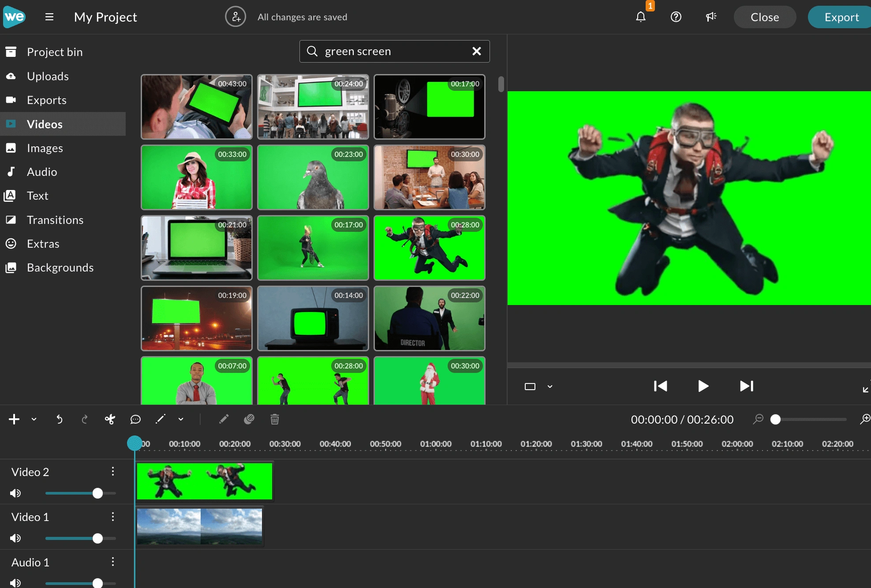Expand the add track dropdown arrow
The image size is (871, 588).
(34, 419)
